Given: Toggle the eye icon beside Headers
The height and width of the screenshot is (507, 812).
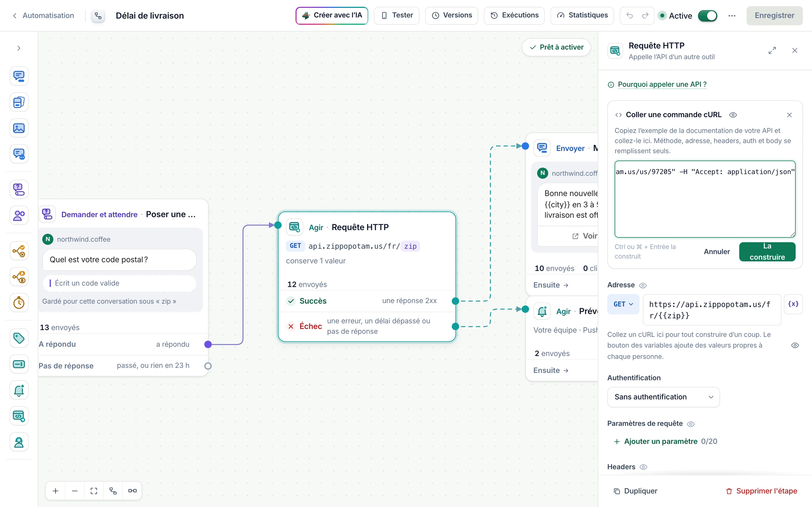Looking at the screenshot, I should [643, 467].
